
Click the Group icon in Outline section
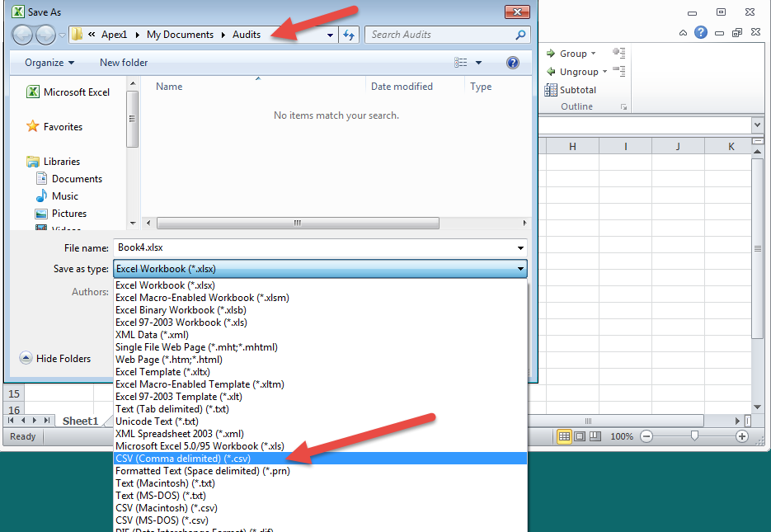552,54
